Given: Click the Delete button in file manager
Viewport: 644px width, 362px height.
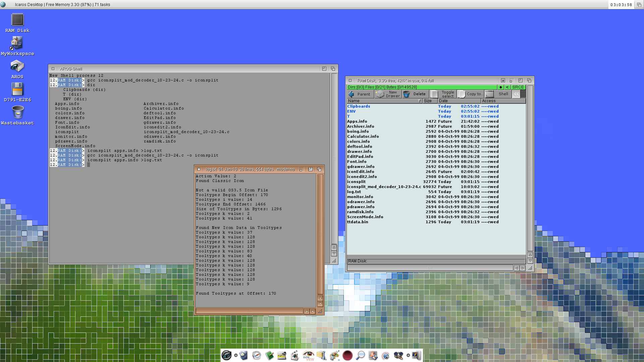Looking at the screenshot, I should (415, 94).
